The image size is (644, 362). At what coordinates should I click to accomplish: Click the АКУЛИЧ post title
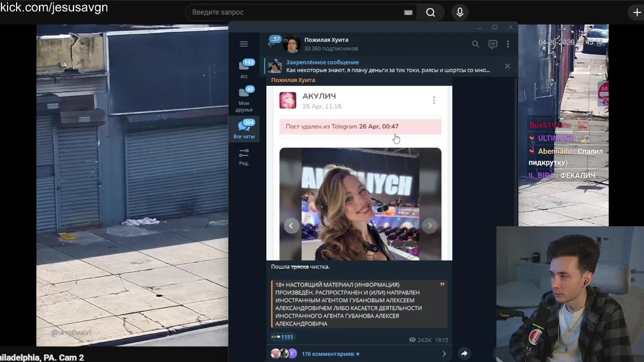pyautogui.click(x=319, y=96)
